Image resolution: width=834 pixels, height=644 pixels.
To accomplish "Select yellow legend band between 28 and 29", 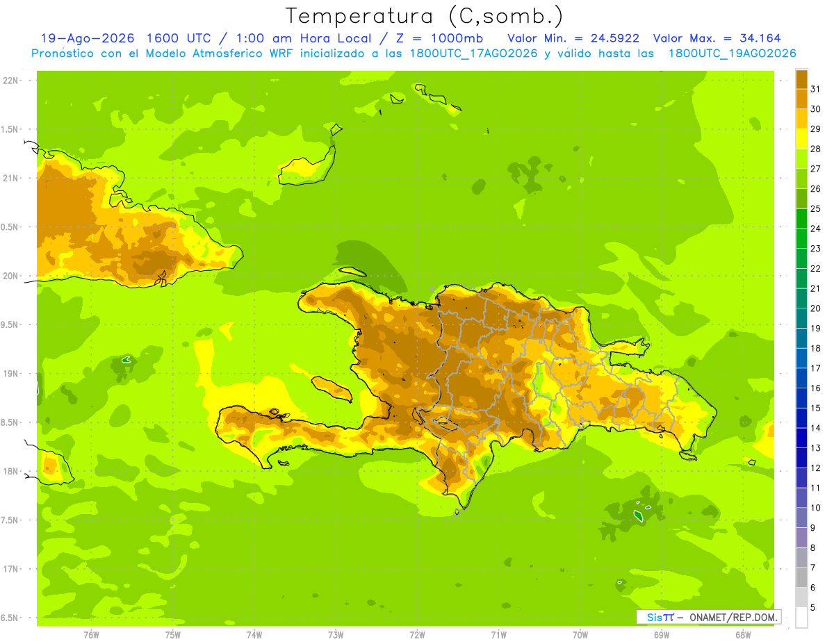I will pyautogui.click(x=801, y=139).
